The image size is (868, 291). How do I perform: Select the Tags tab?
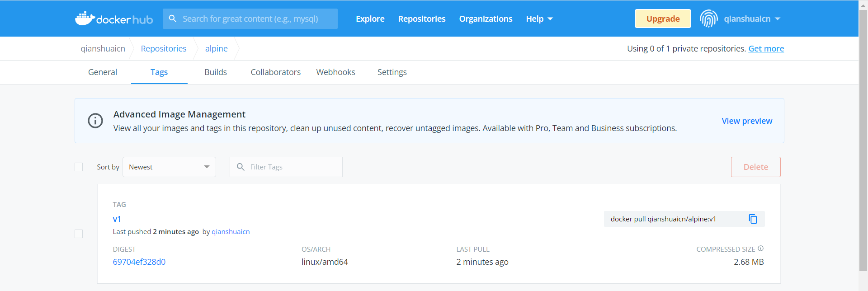pyautogui.click(x=159, y=72)
